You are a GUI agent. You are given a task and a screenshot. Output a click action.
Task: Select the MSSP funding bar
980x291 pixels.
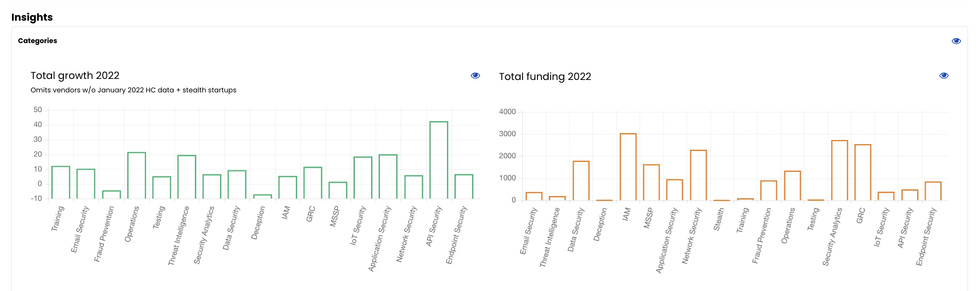pos(651,182)
